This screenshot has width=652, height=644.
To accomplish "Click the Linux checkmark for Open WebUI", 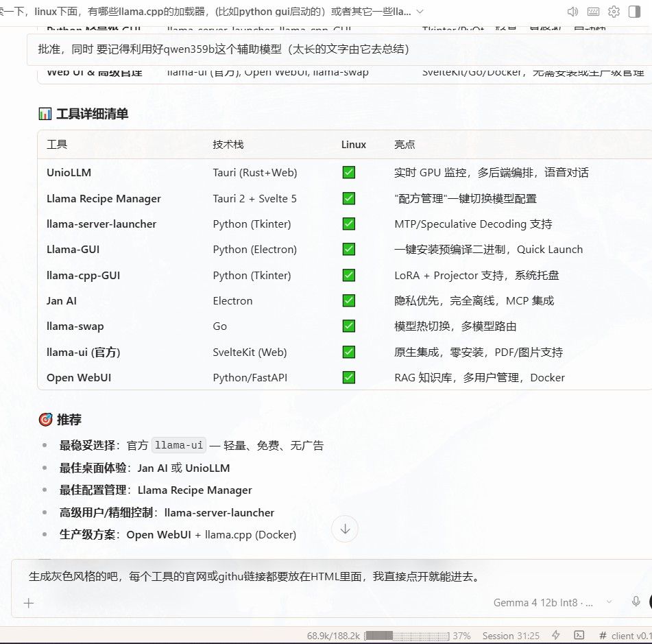I will (349, 377).
